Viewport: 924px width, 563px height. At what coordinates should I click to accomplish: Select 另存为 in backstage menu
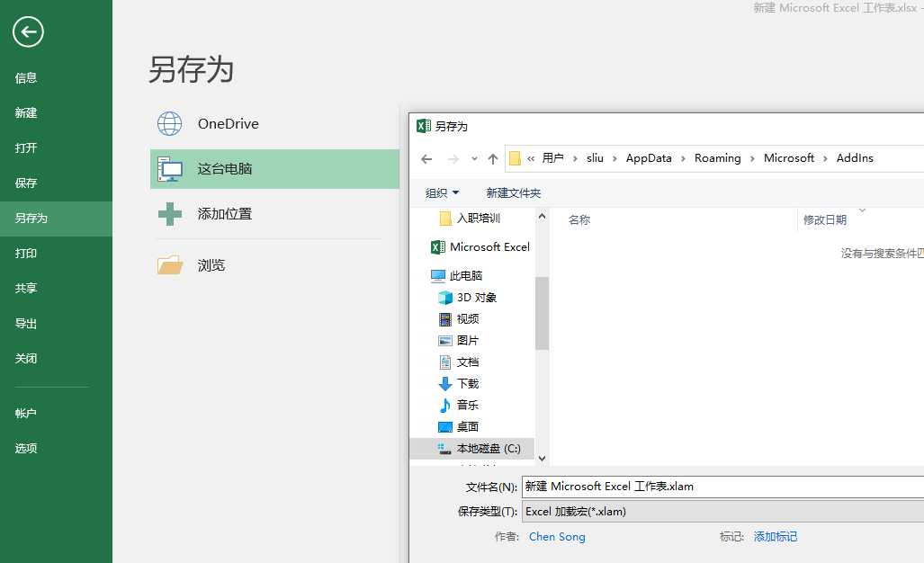point(56,219)
